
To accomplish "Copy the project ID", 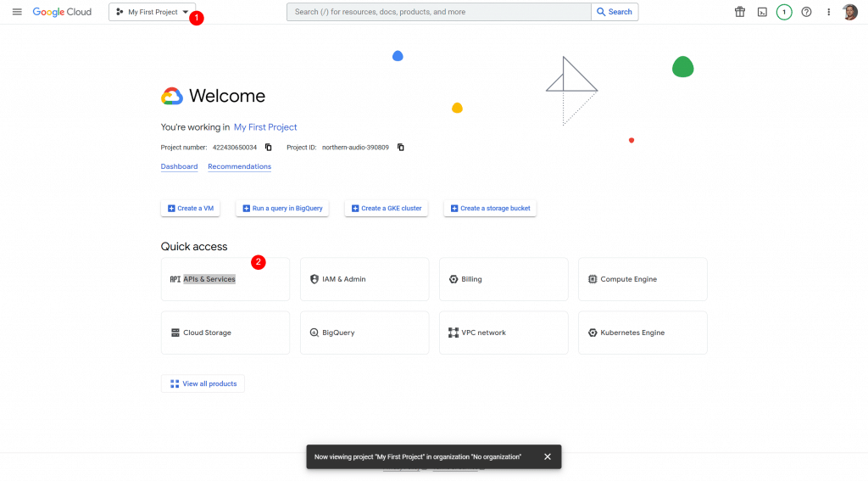I will tap(401, 148).
